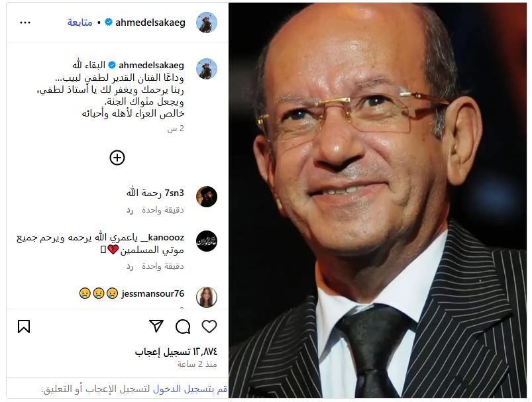The height and width of the screenshot is (402, 532).
Task: View the likes count ١٣,٨٧٤ list
Action: tap(176, 352)
